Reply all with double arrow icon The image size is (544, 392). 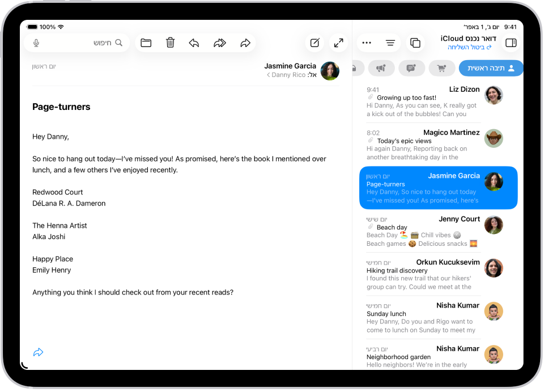[x=220, y=42]
